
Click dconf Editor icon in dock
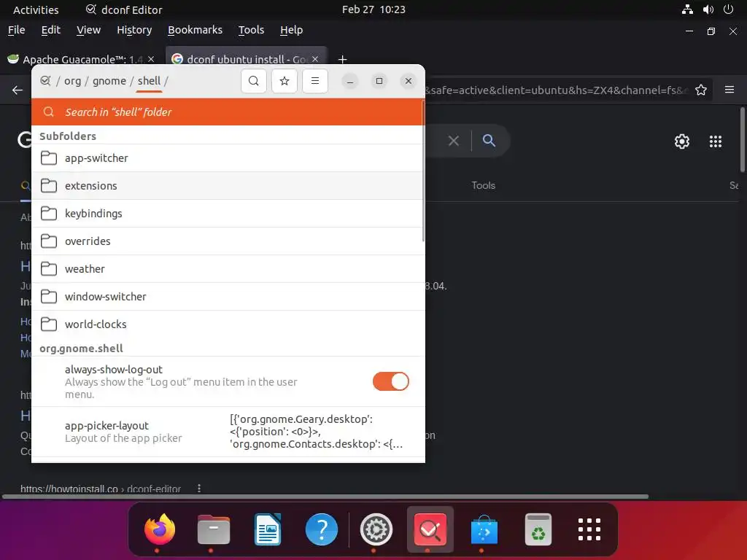430,529
